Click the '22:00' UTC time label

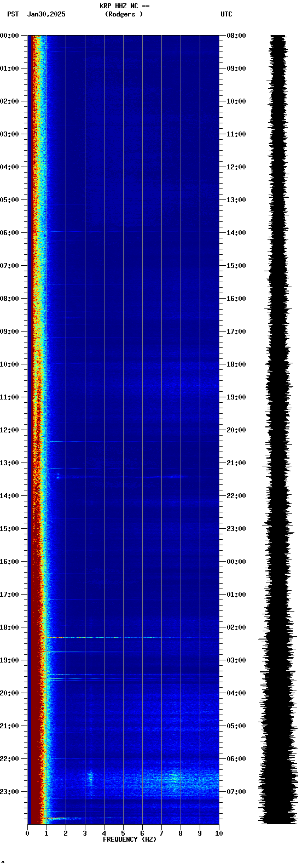236,496
